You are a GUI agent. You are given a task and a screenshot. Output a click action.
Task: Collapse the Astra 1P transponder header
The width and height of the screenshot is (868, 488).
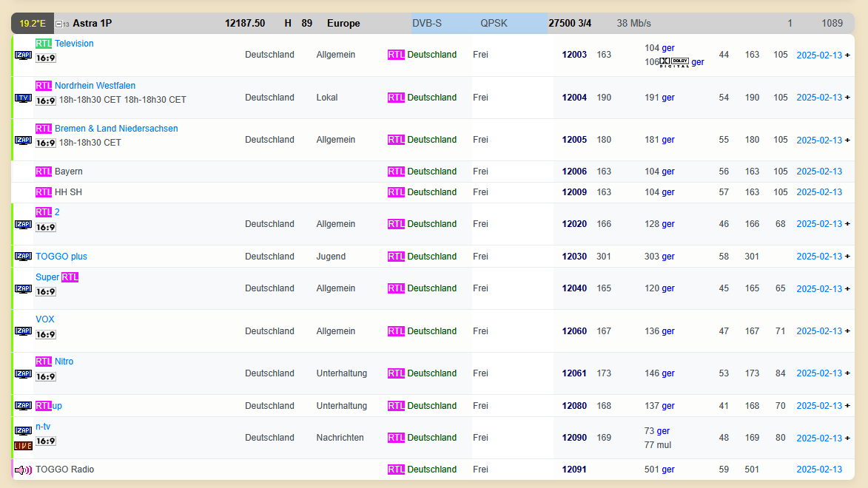pos(58,24)
